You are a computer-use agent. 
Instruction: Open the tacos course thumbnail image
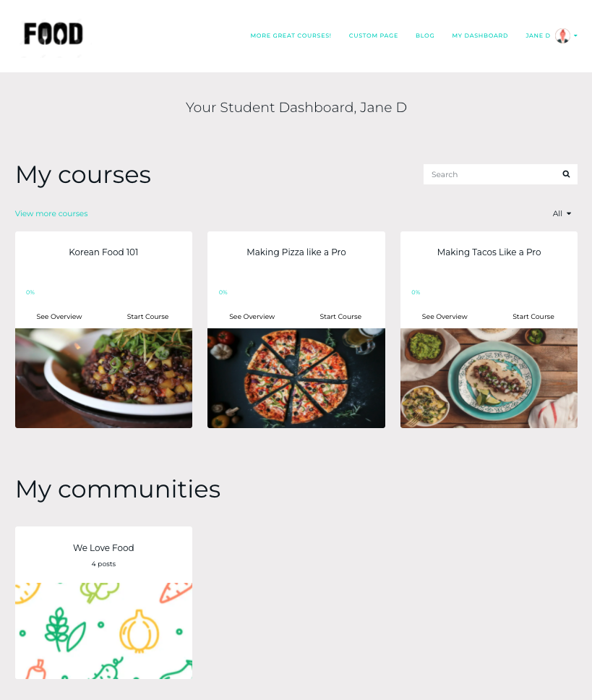(489, 378)
